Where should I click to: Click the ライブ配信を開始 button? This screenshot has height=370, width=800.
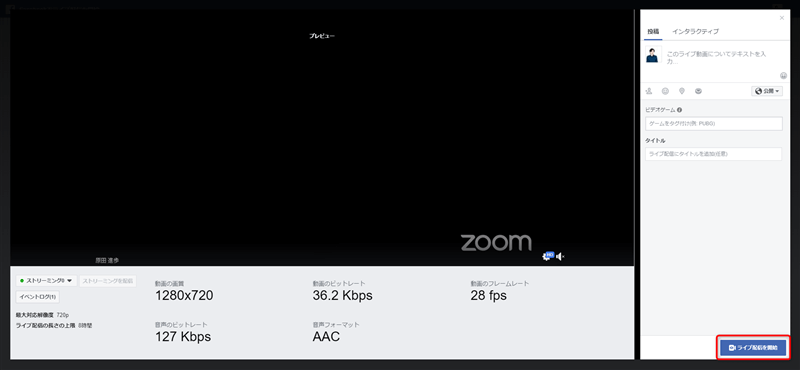(753, 347)
